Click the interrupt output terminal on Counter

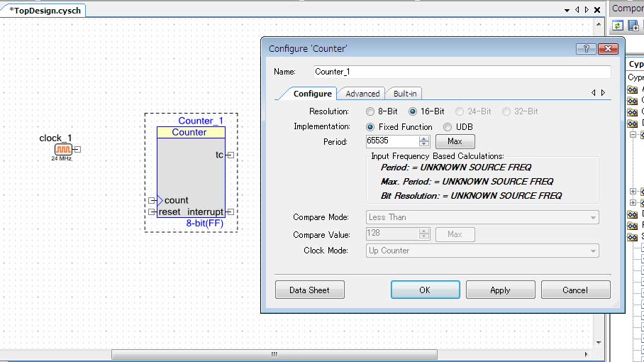pyautogui.click(x=231, y=212)
